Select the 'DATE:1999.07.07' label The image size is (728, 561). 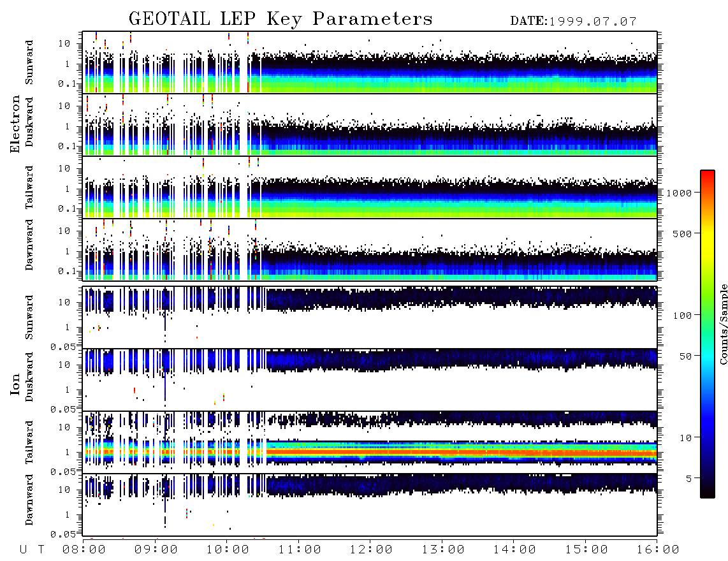click(573, 21)
